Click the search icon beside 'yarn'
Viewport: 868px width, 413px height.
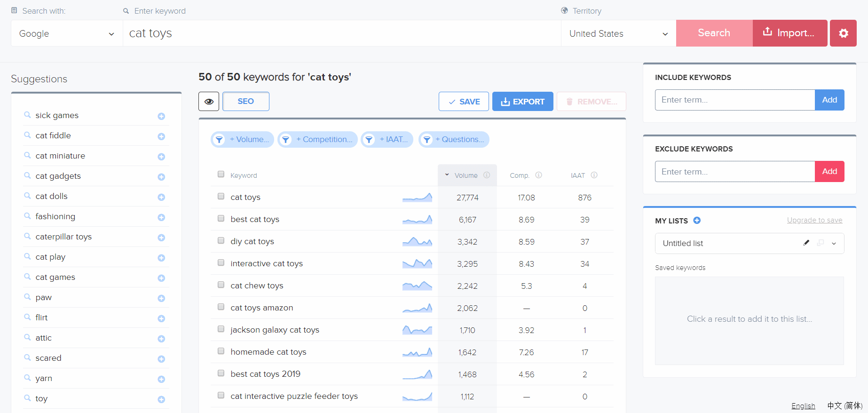click(x=27, y=377)
